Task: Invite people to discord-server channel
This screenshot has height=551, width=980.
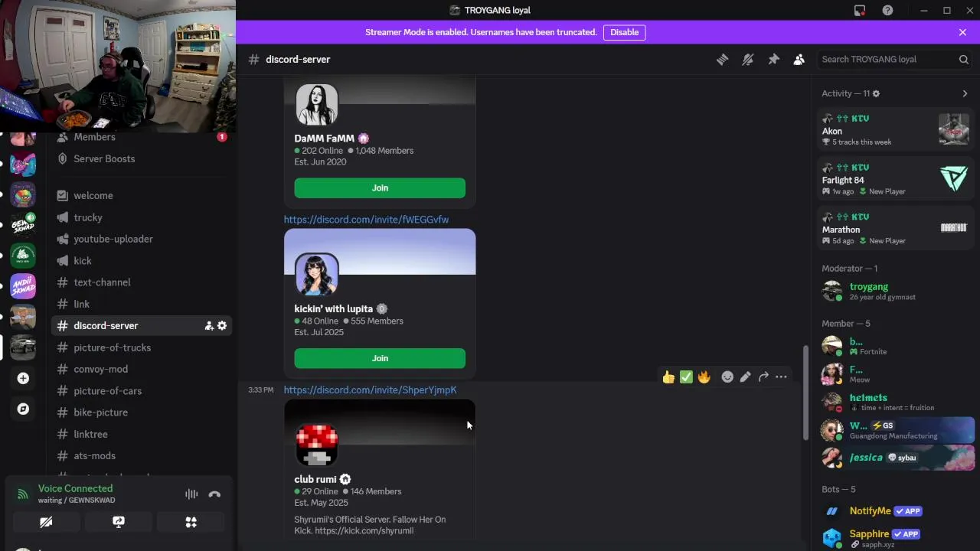Action: [x=209, y=326]
